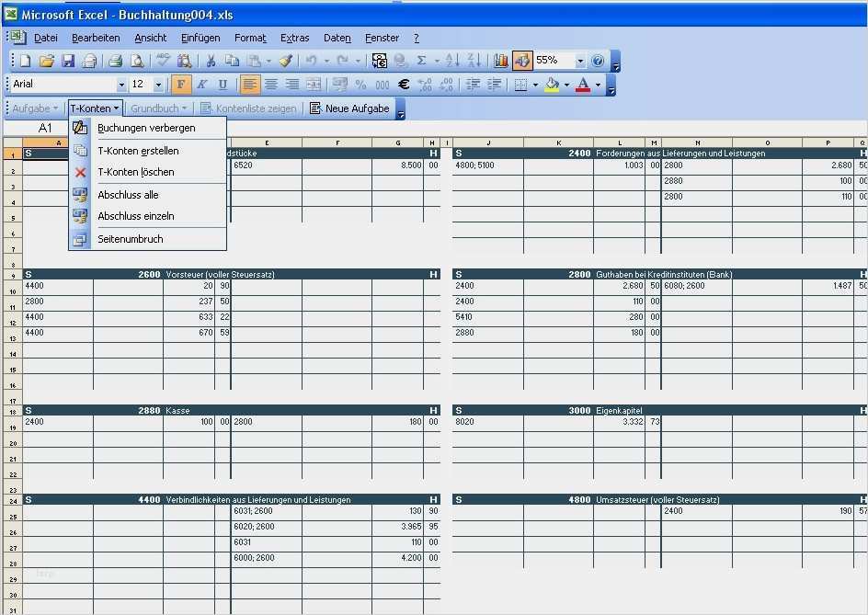
Task: Toggle left text alignment
Action: click(250, 85)
